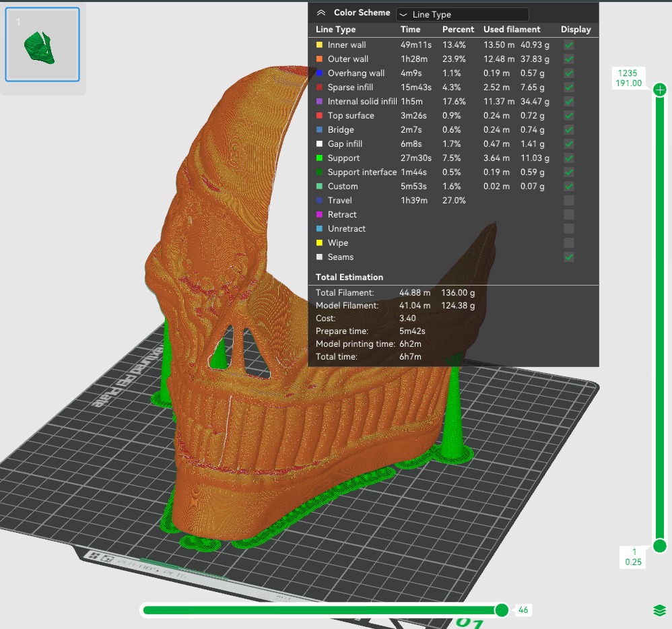Click the Support 11.03 g filament value
Screen dimensions: 672x629
535,158
